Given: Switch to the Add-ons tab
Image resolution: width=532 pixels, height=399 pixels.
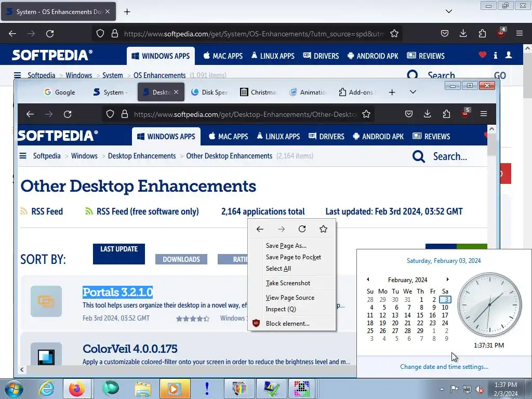Looking at the screenshot, I should coord(357,92).
